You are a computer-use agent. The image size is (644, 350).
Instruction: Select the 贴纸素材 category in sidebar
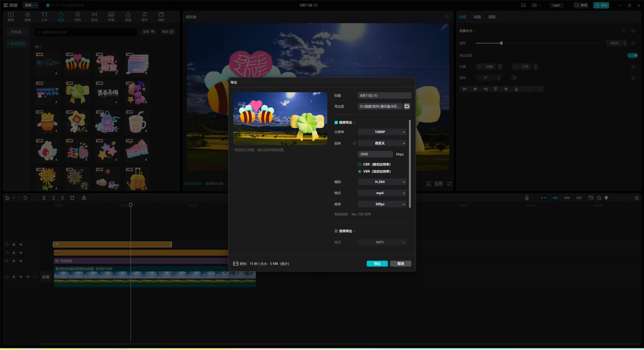point(17,43)
